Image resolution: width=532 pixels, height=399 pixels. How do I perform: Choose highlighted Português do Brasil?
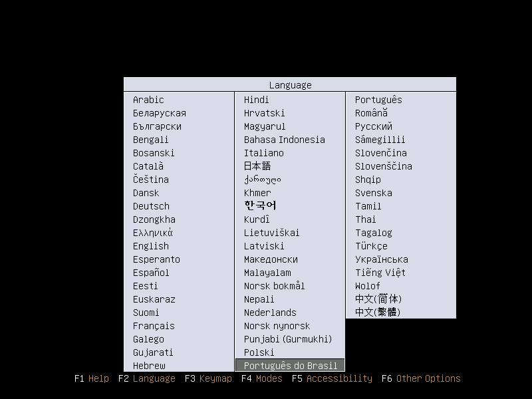click(290, 365)
